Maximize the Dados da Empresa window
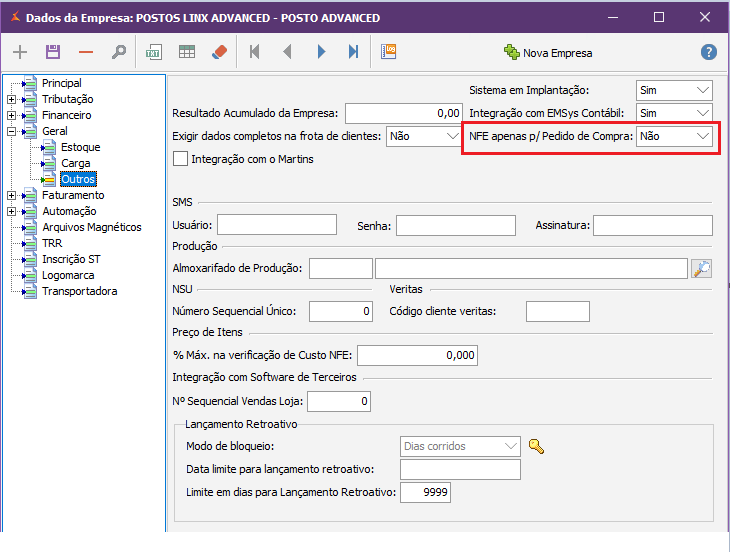Viewport: 730px width, 552px height. click(659, 18)
